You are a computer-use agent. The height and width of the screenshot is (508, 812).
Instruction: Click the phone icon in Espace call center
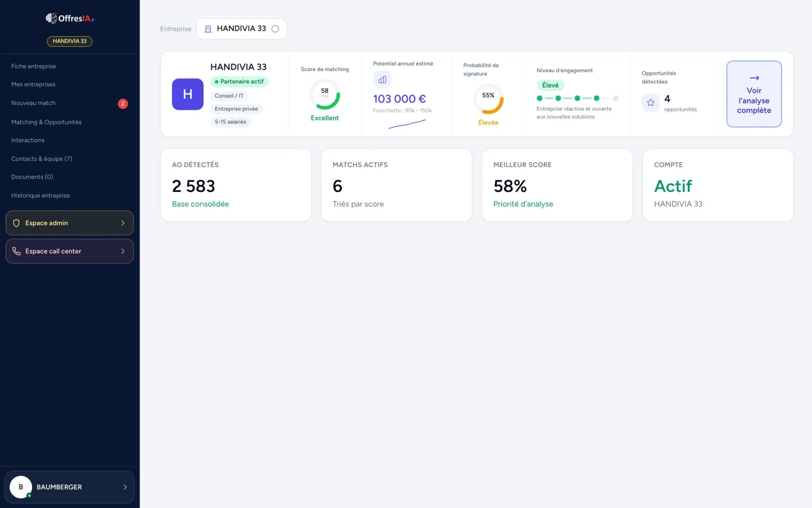click(x=16, y=251)
